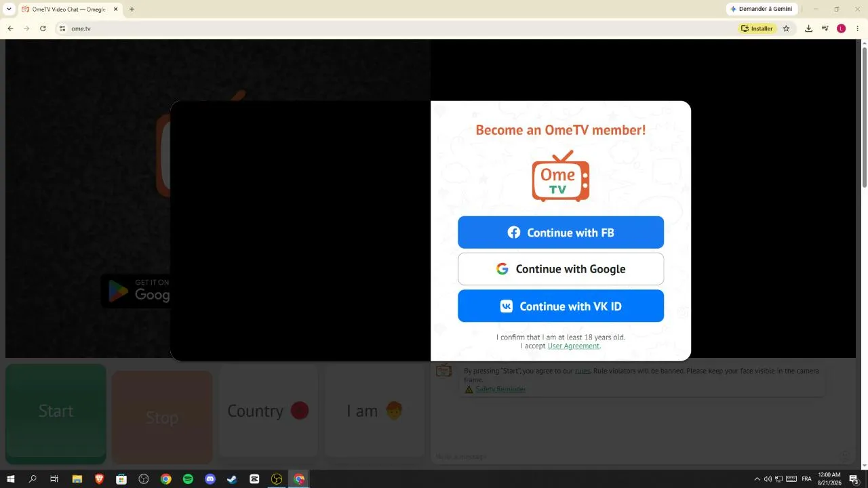
Task: Open first Chrome icon on taskbar
Action: pyautogui.click(x=166, y=479)
